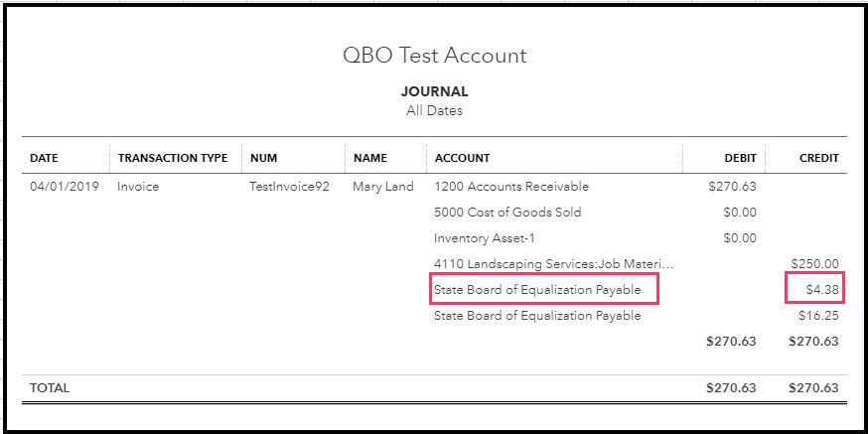Image resolution: width=868 pixels, height=434 pixels.
Task: Click the TRANSACTION TYPE column header
Action: pyautogui.click(x=172, y=158)
